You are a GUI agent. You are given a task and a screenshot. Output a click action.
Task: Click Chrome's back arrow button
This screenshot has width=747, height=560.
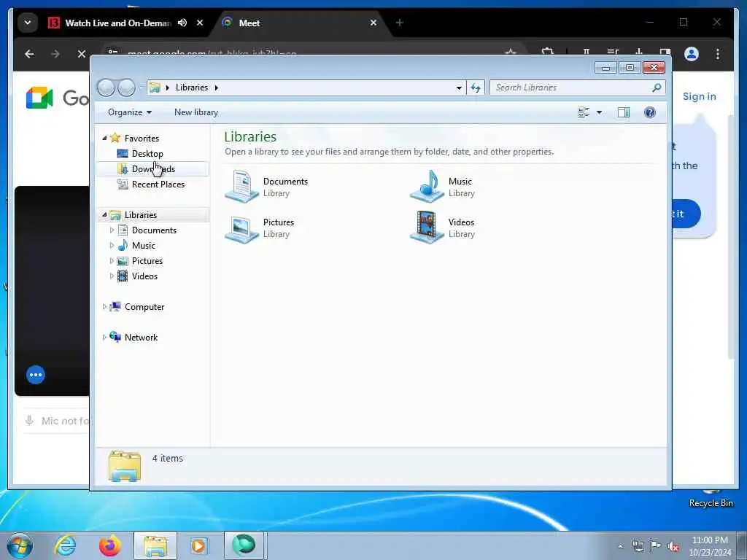click(x=29, y=54)
